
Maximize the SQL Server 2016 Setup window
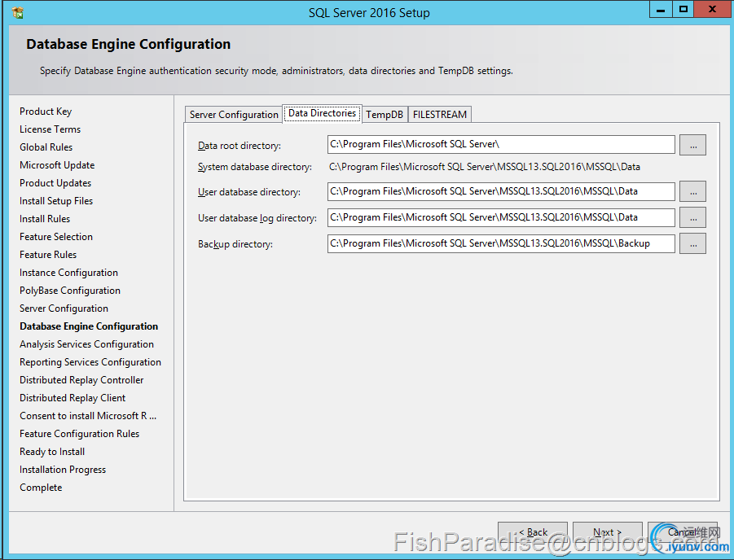[x=683, y=9]
